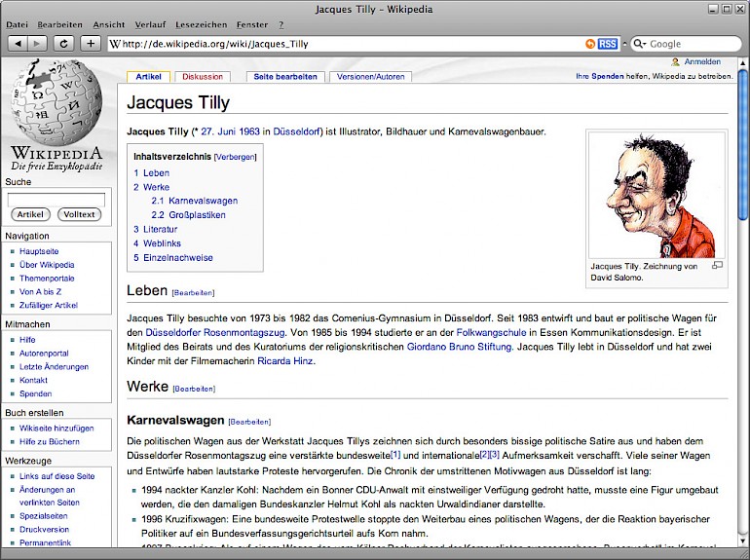Click footnote reference [2]
Image resolution: width=750 pixels, height=560 pixels.
pyautogui.click(x=484, y=454)
